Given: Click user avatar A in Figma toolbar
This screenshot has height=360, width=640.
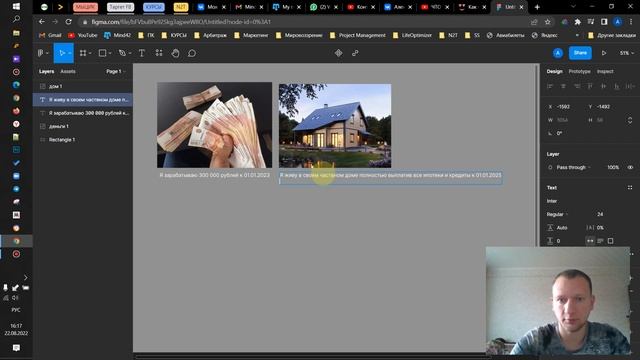Looking at the screenshot, I should pos(558,53).
